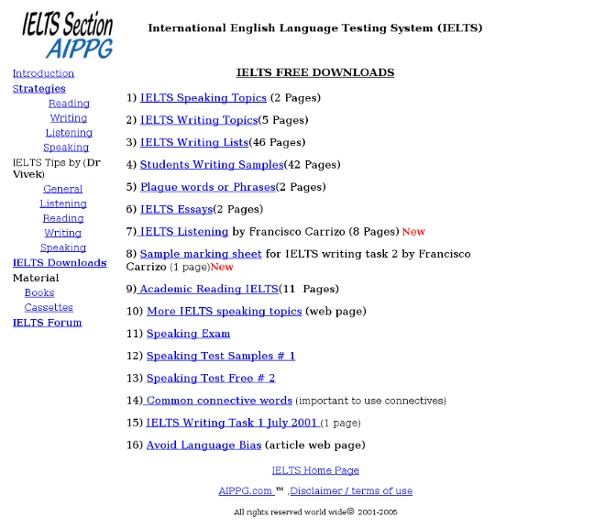
Task: Open the Introduction sidebar link
Action: (43, 73)
